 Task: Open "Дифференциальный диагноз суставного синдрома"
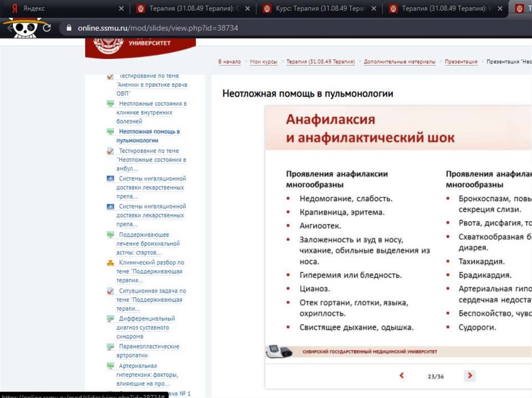click(x=145, y=327)
